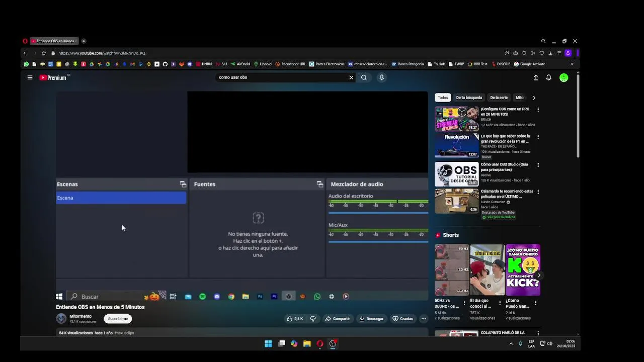This screenshot has height=362, width=644.
Task: Open File Explorer from the taskbar
Action: point(307,344)
